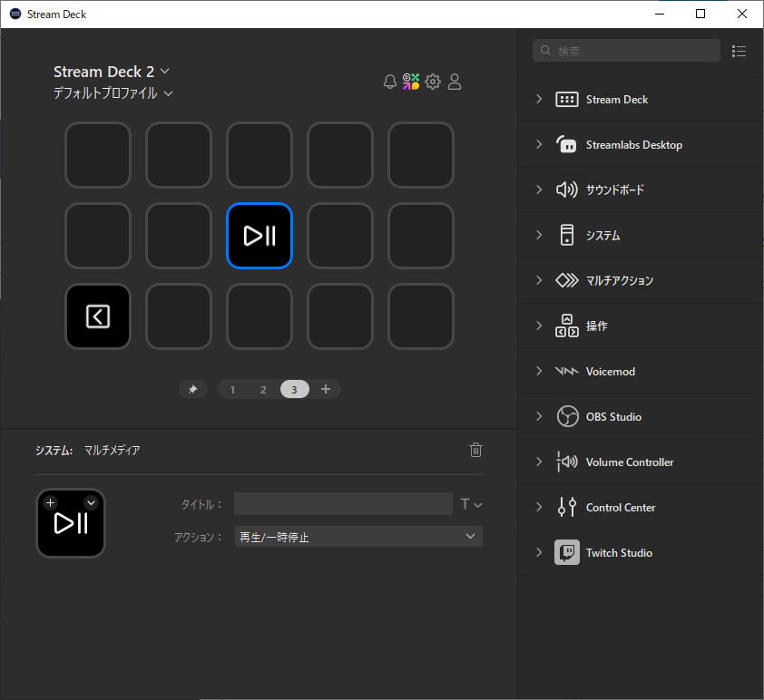Viewport: 764px width, 700px height.
Task: Click the Twitch Studio label
Action: click(619, 552)
